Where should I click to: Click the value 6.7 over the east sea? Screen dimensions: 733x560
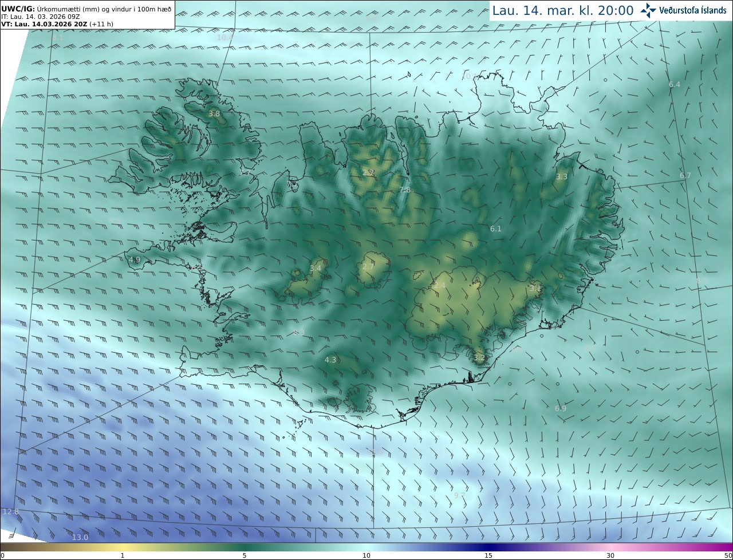685,176
